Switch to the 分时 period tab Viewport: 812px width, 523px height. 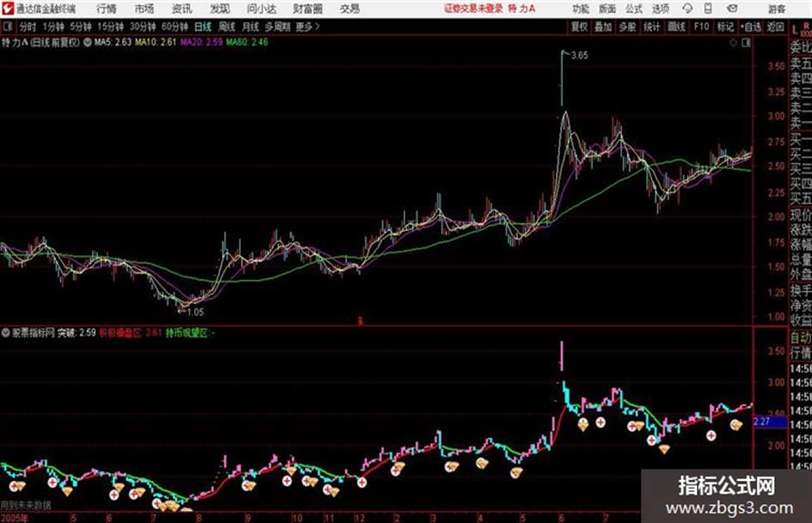point(28,27)
